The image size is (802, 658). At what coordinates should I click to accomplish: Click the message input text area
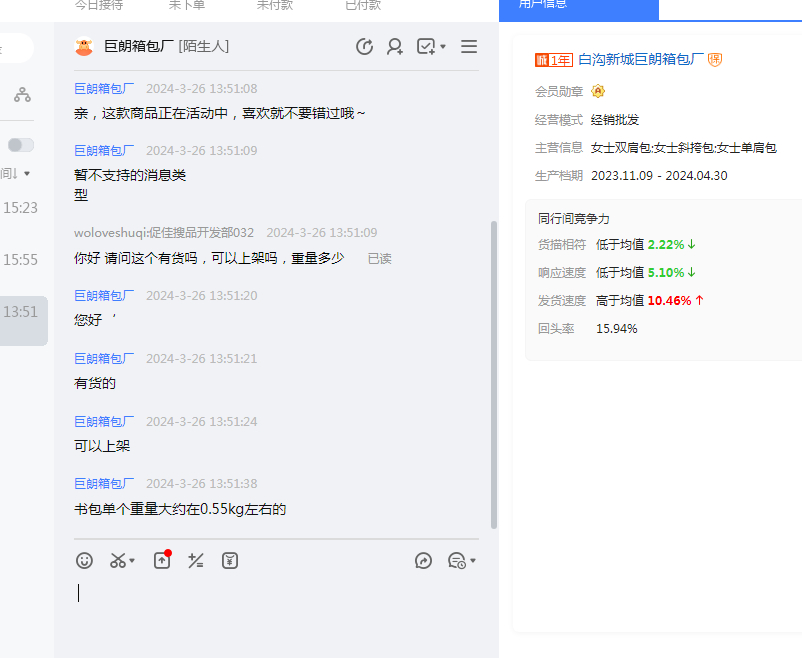pyautogui.click(x=276, y=610)
